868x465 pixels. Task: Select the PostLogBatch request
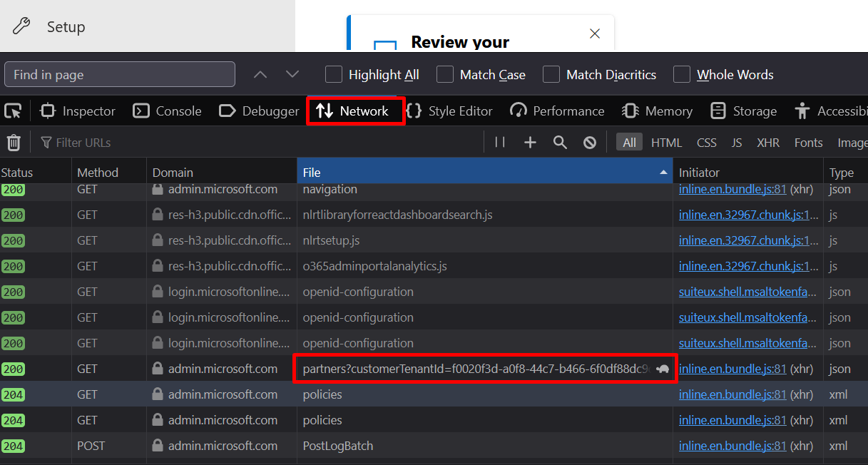[x=434, y=446]
